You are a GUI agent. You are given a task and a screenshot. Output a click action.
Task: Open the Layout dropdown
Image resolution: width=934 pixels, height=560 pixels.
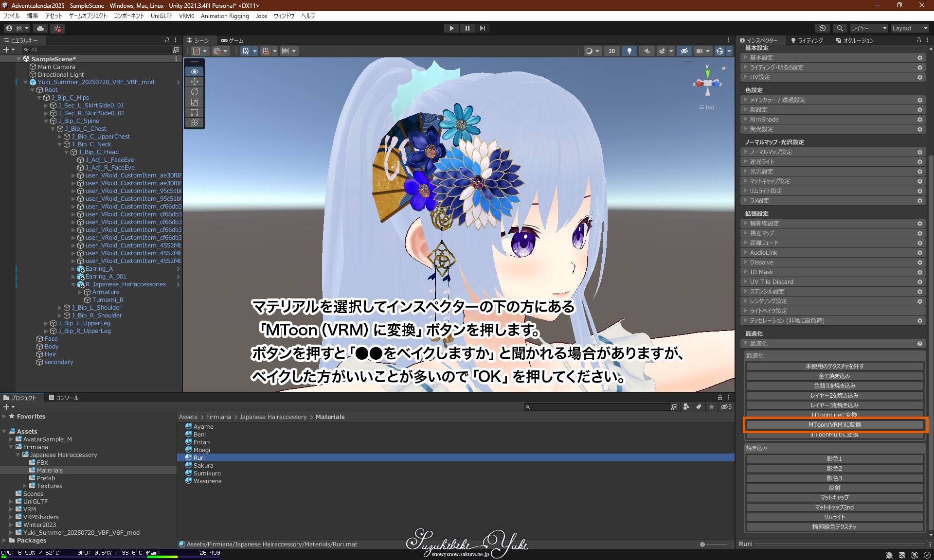[909, 28]
